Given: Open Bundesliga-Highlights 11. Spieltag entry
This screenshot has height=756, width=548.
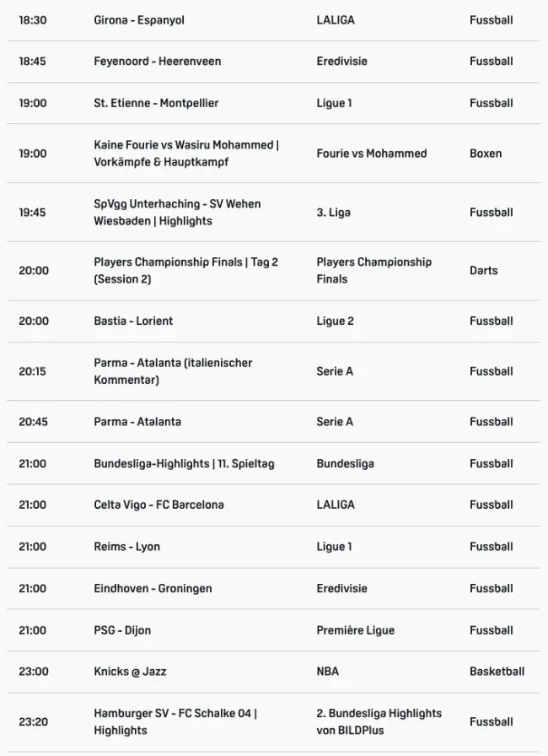Looking at the screenshot, I should click(184, 463).
